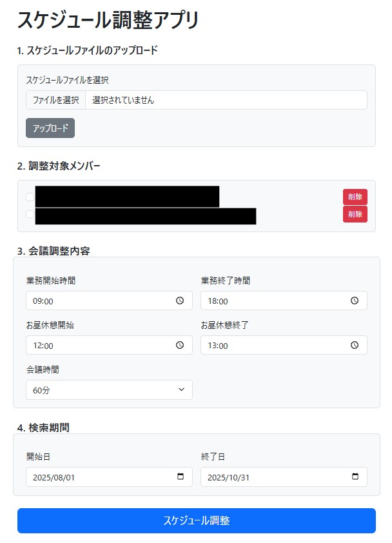This screenshot has height=543, width=392.
Task: Delete the second member with 削除
Action: click(355, 214)
